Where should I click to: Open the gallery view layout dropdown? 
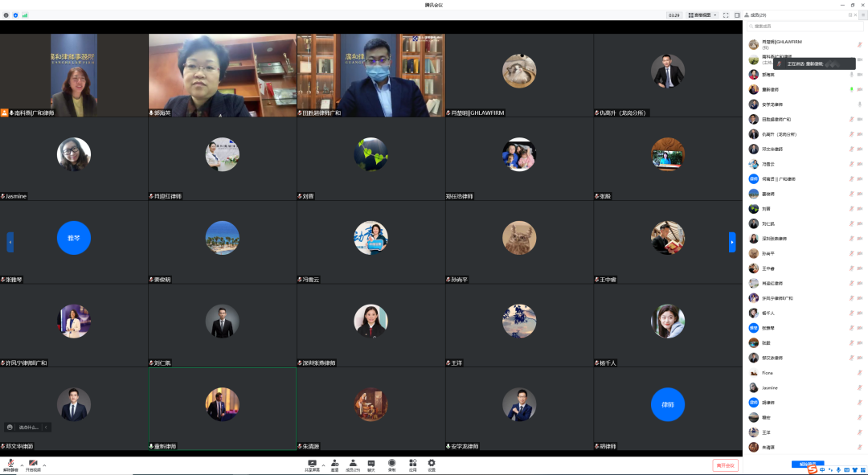click(x=702, y=15)
